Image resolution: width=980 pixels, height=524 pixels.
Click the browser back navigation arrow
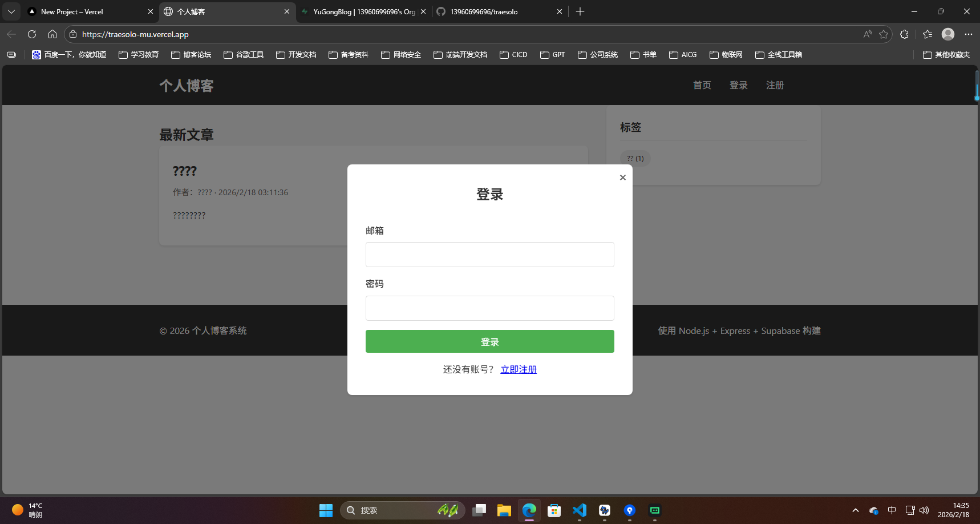[11, 34]
